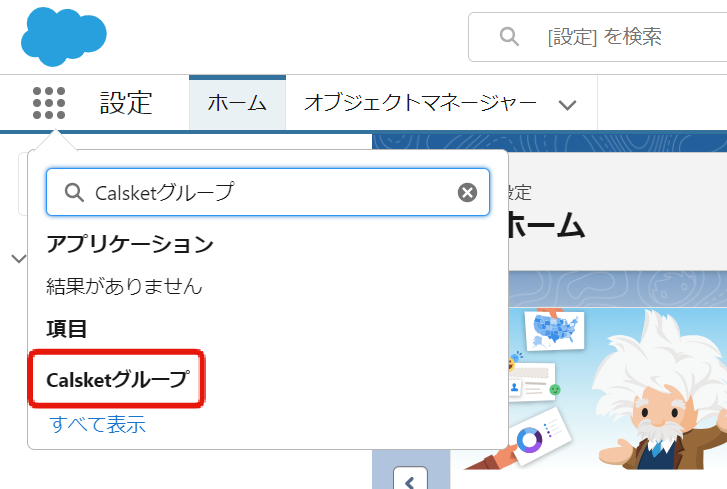Click the 設定 app name label
Viewport: 727px width, 489px height.
pyautogui.click(x=126, y=103)
